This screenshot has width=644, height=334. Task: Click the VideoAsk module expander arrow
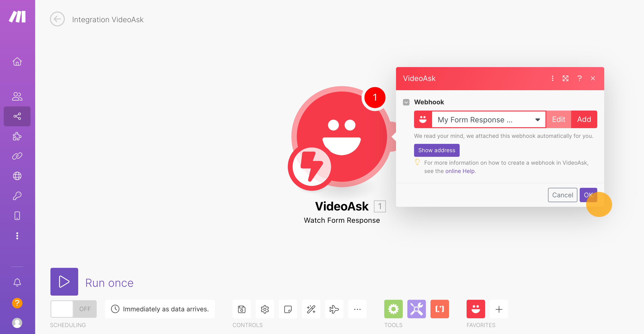[566, 78]
